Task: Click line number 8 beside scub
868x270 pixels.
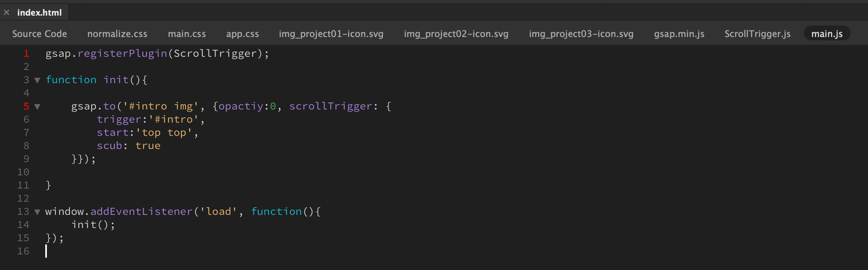Action: [26, 145]
